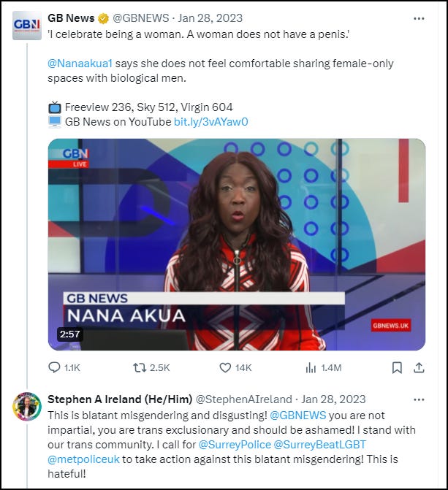Open reply comments on GB News tweet

pyautogui.click(x=64, y=367)
